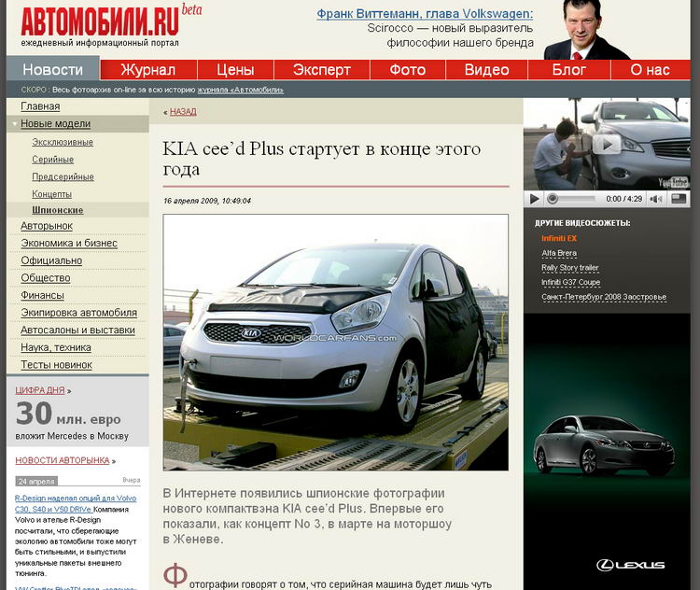The height and width of the screenshot is (590, 700).
Task: Open Новые модели sidebar link
Action: click(x=55, y=124)
